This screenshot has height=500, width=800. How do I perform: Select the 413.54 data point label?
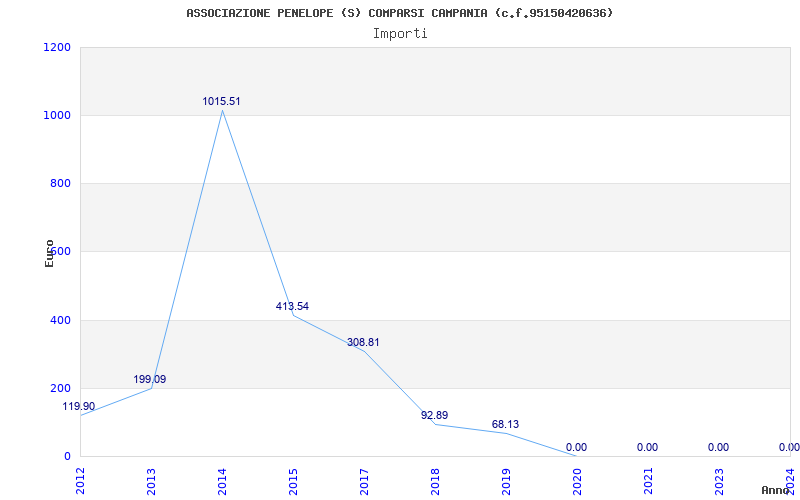pos(292,307)
